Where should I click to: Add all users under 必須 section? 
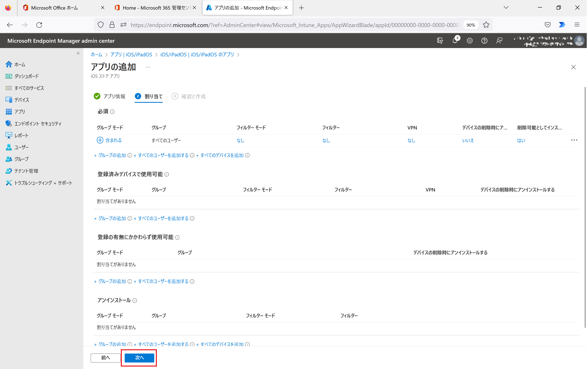click(x=161, y=155)
